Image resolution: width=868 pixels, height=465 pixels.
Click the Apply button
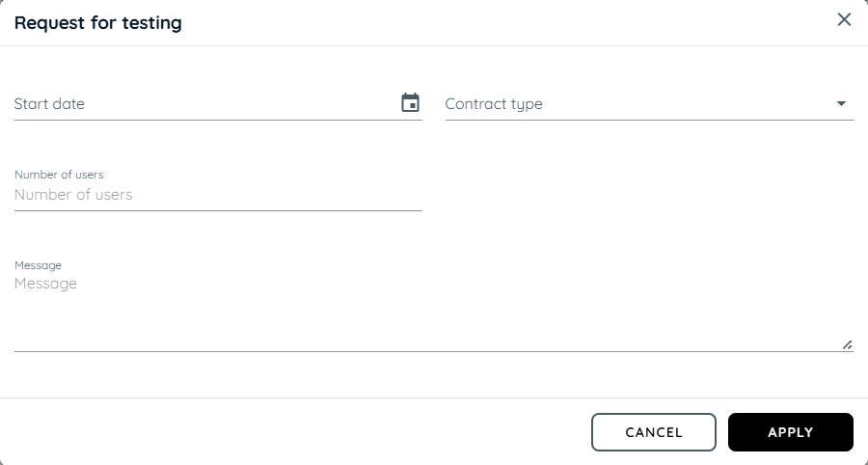pyautogui.click(x=791, y=432)
